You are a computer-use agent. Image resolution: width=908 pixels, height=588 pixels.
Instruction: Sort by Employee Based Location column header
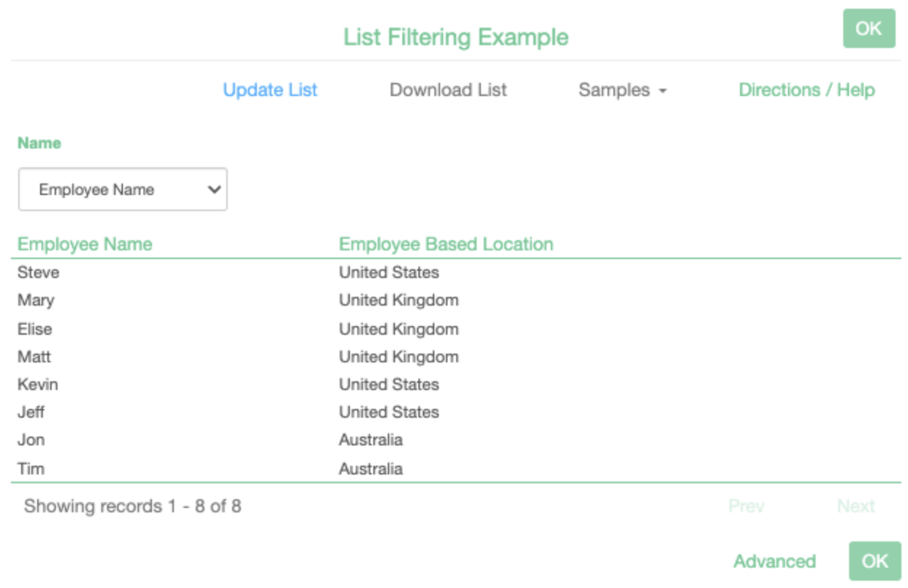click(446, 245)
